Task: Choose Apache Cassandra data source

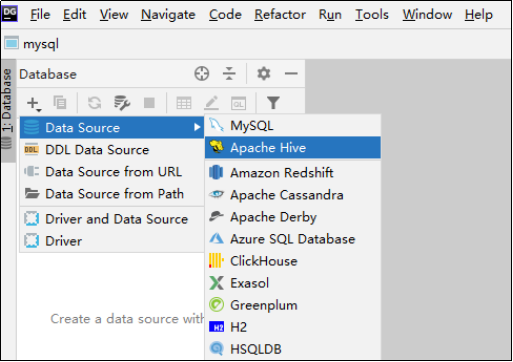Action: click(293, 195)
